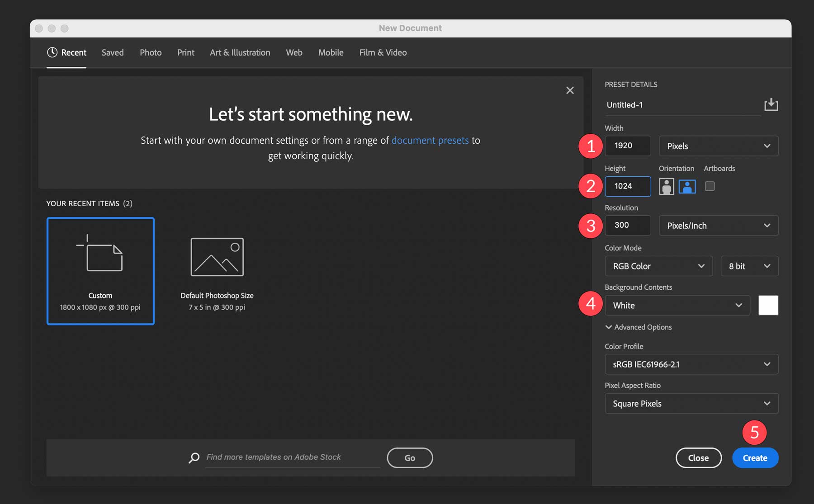The height and width of the screenshot is (504, 814).
Task: Toggle landscape orientation for the document
Action: pos(687,186)
